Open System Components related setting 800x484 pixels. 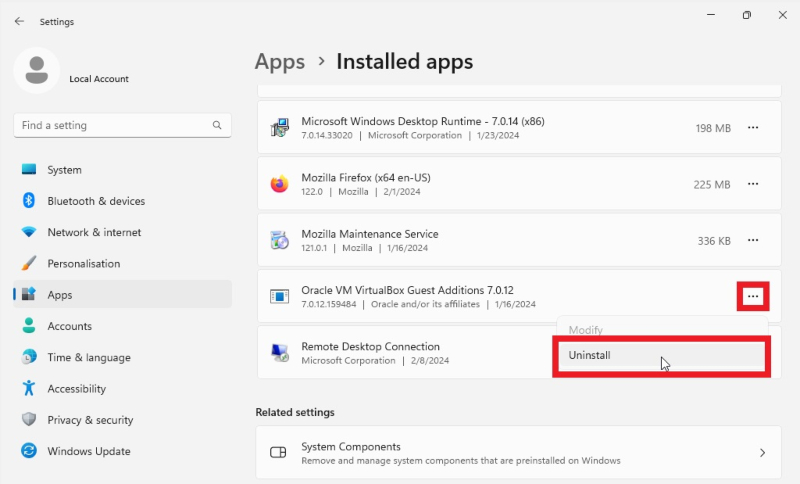518,452
